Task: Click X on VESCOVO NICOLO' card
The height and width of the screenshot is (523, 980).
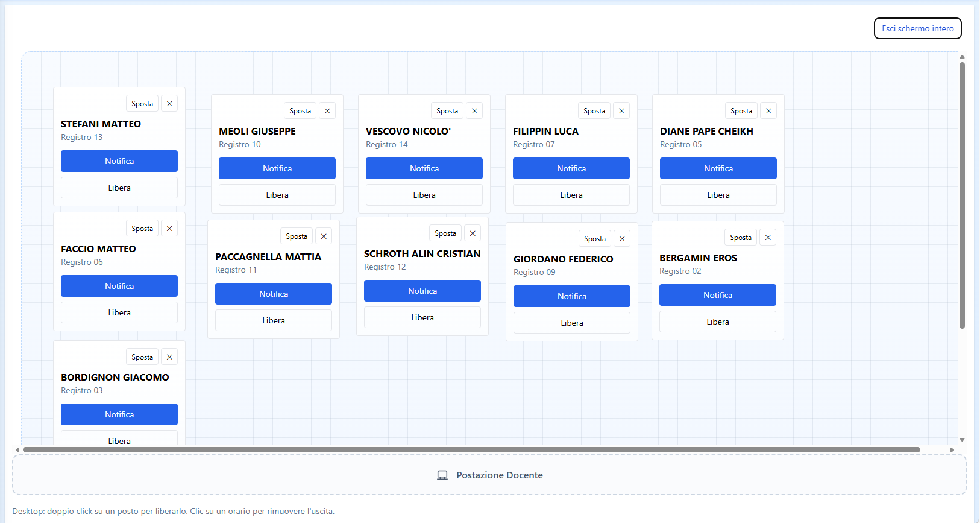Action: [x=474, y=111]
